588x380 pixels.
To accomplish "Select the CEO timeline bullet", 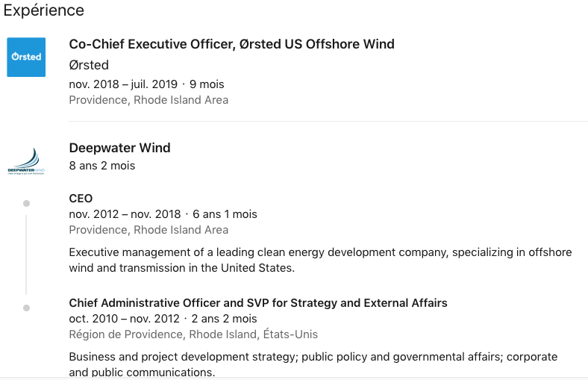I will [x=26, y=203].
